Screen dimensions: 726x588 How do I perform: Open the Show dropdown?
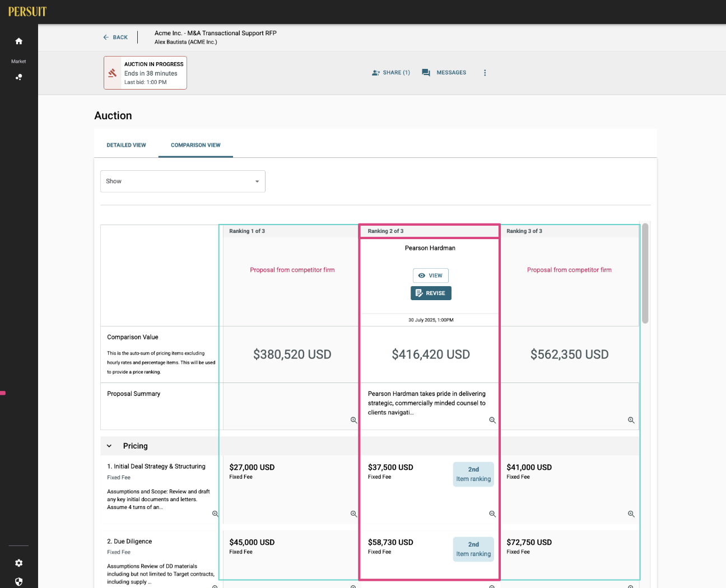click(x=183, y=181)
